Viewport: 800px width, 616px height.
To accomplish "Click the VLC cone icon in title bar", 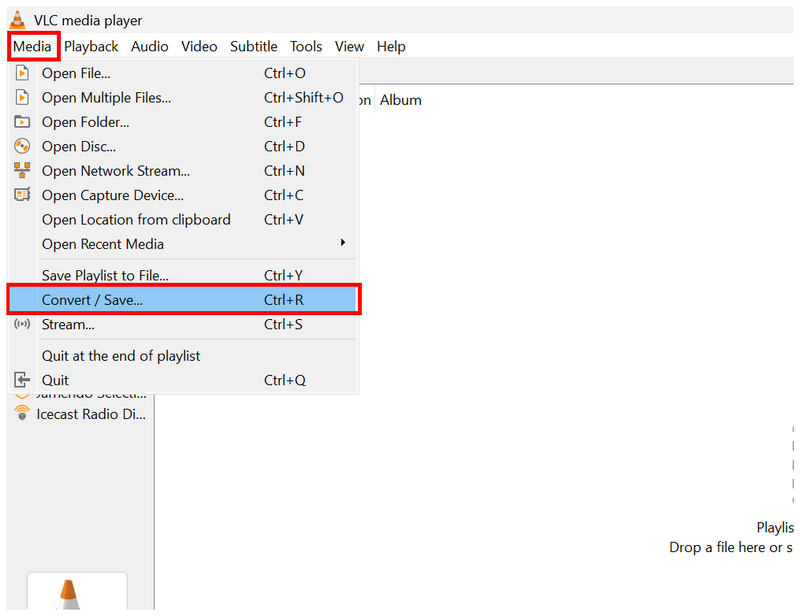I will (x=17, y=19).
